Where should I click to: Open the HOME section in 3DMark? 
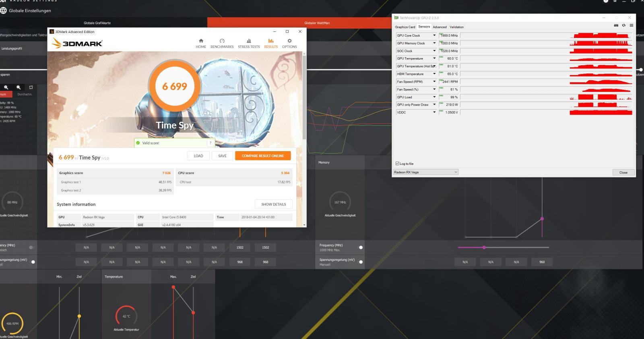coord(201,43)
